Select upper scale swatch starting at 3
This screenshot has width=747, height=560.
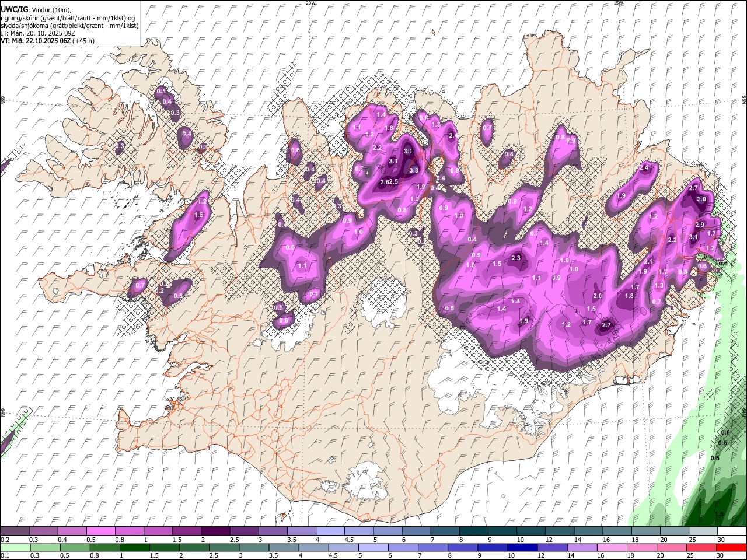tap(273, 531)
